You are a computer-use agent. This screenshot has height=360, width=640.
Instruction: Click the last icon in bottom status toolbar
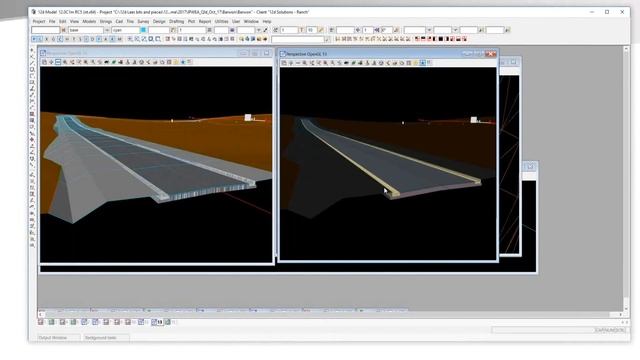point(168,322)
